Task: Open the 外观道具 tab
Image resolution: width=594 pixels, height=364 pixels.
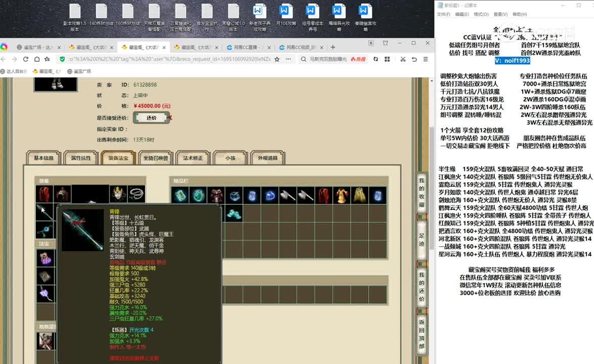Action: [268, 158]
